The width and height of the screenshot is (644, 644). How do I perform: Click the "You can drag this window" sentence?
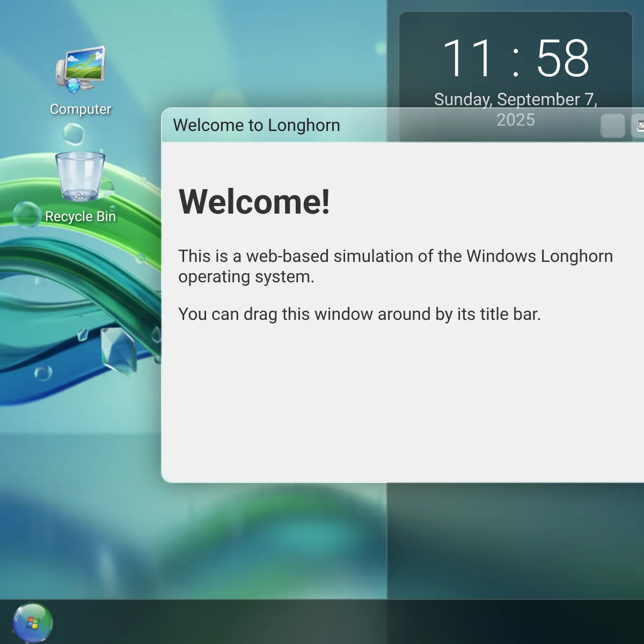(359, 314)
